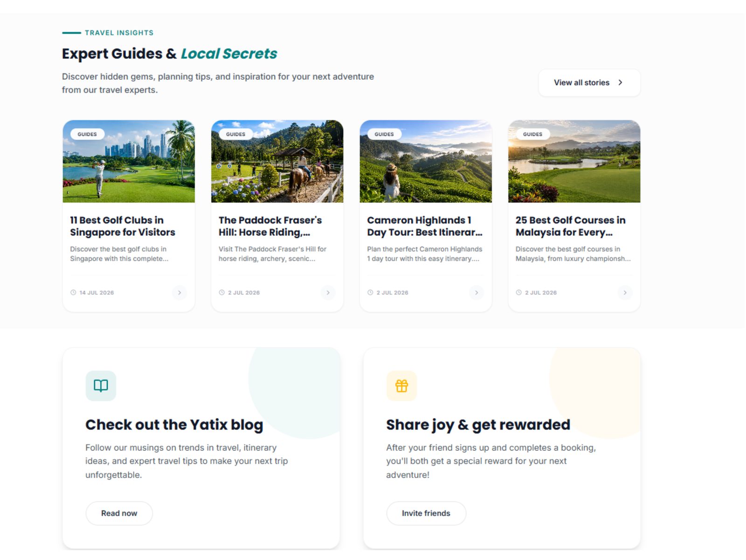Click the Singapore golf course thumbnail image
Viewport: 746px width, 560px height.
click(x=129, y=161)
